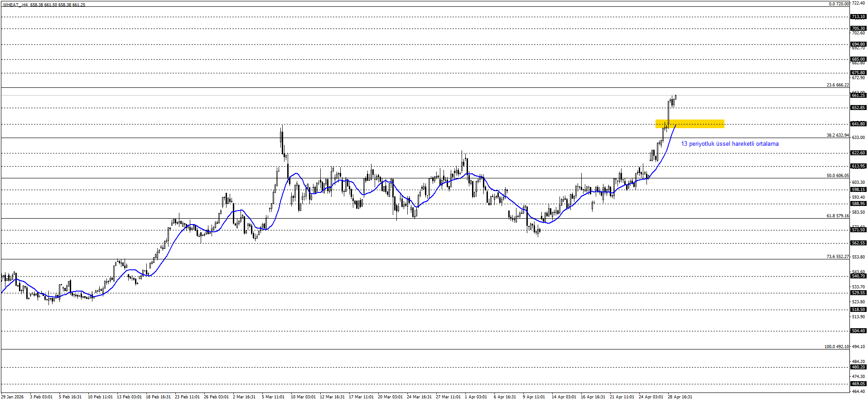The height and width of the screenshot is (402, 868).
Task: Click the '2 Mar 16:31' time axis label
Action: click(x=244, y=397)
